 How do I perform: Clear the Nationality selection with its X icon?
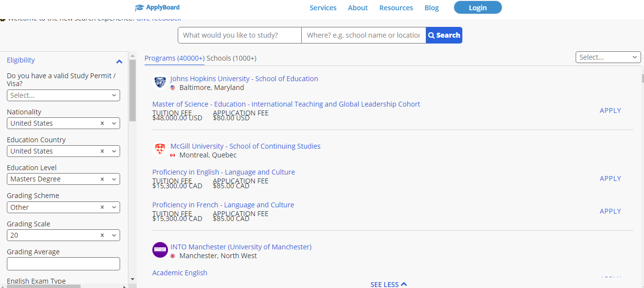[x=102, y=123]
